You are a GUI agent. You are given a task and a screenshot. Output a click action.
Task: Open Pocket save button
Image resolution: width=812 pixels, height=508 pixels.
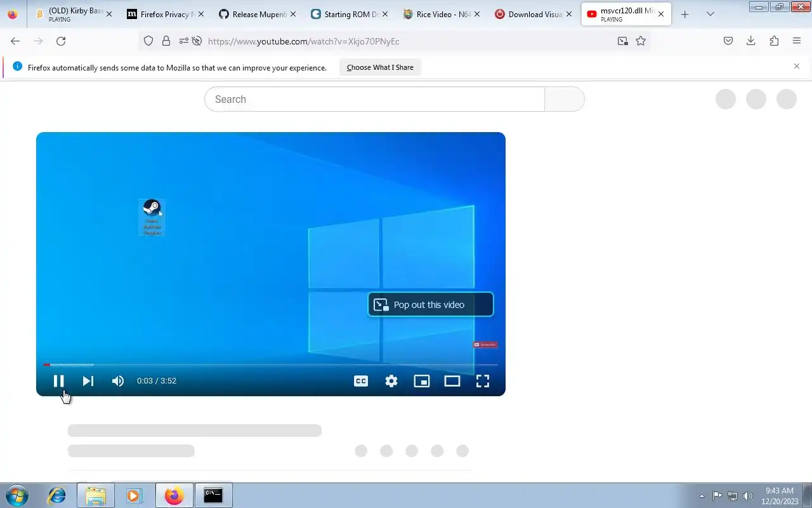[x=728, y=41]
